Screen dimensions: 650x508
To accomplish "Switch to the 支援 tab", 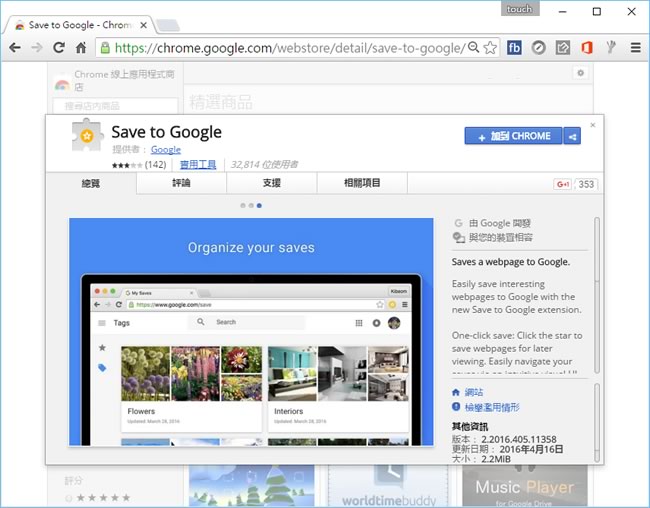I will click(x=272, y=183).
